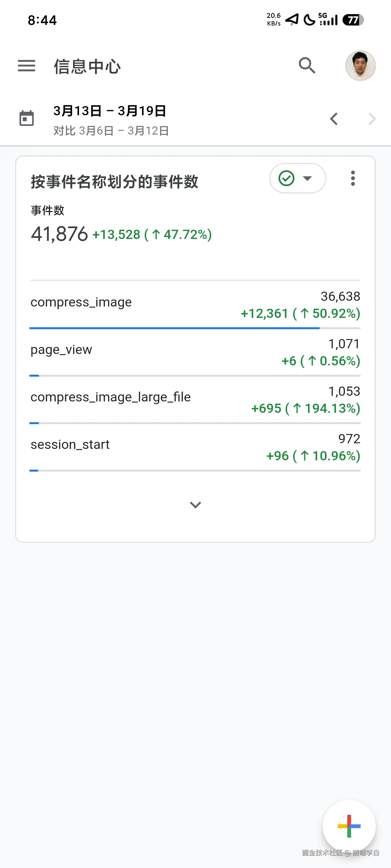The height and width of the screenshot is (868, 391).
Task: Go to previous date range
Action: pyautogui.click(x=334, y=119)
